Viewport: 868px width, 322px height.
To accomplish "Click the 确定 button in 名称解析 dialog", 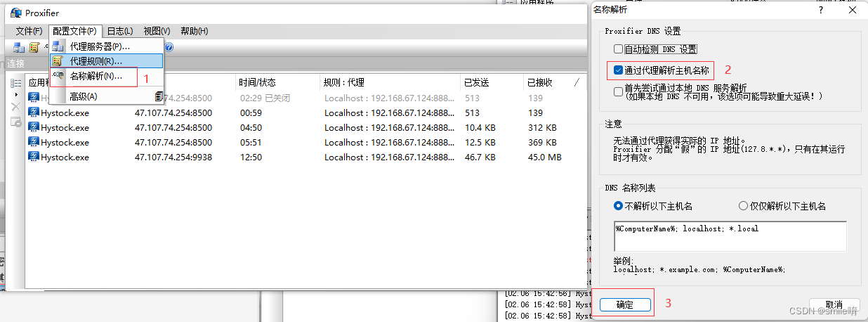I will pyautogui.click(x=624, y=304).
